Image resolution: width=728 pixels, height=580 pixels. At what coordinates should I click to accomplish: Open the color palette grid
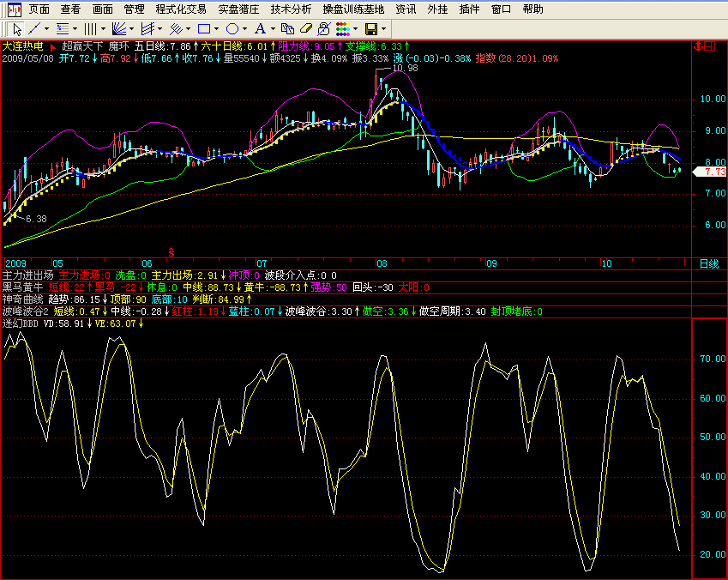point(342,28)
